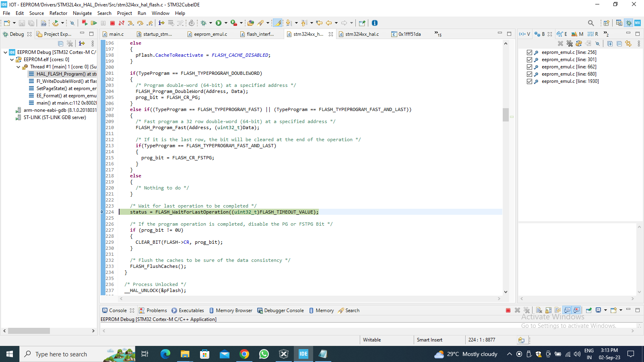The image size is (644, 362).
Task: Collapse the Thread #1 main node
Action: pos(18,67)
